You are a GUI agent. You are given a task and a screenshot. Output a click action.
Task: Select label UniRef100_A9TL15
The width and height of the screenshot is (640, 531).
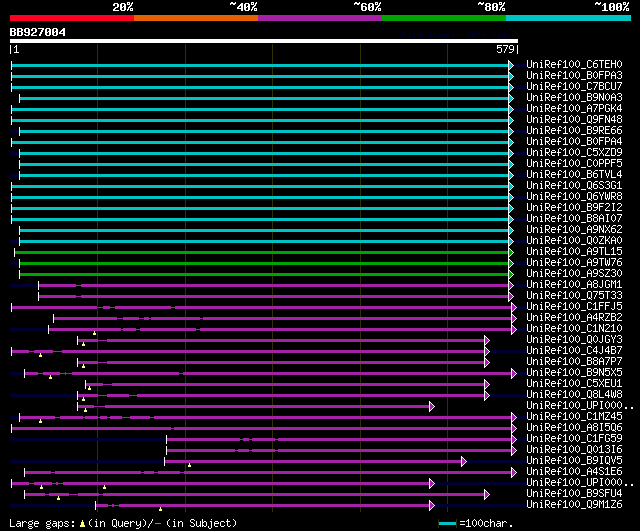tap(574, 252)
